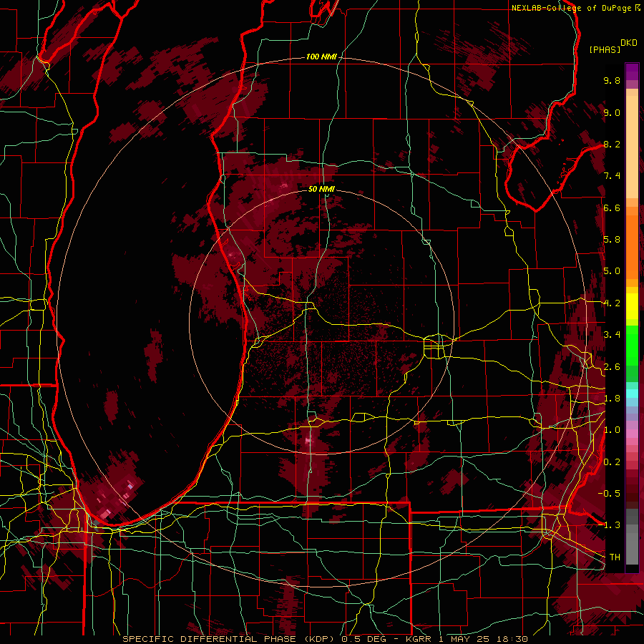
Task: Select the 2.6 legend value
Action: tap(612, 367)
